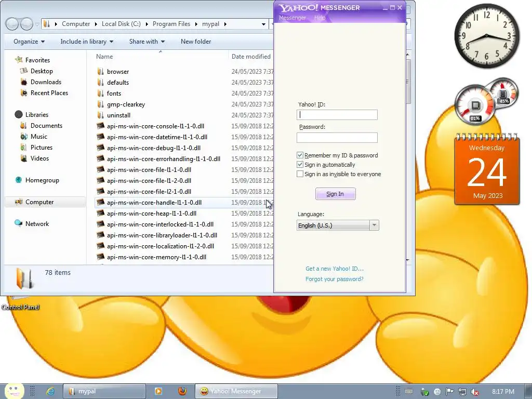Open the recent pages arrow beside Forward
This screenshot has width=532, height=399.
click(37, 24)
